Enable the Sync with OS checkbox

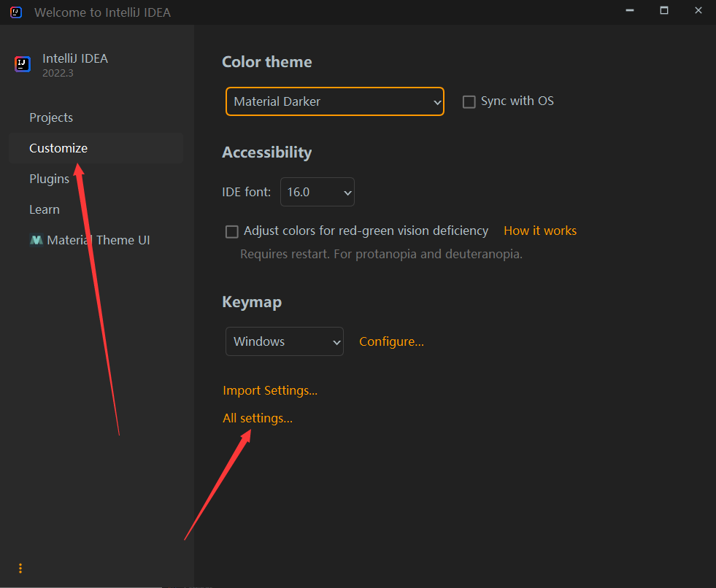pyautogui.click(x=469, y=101)
